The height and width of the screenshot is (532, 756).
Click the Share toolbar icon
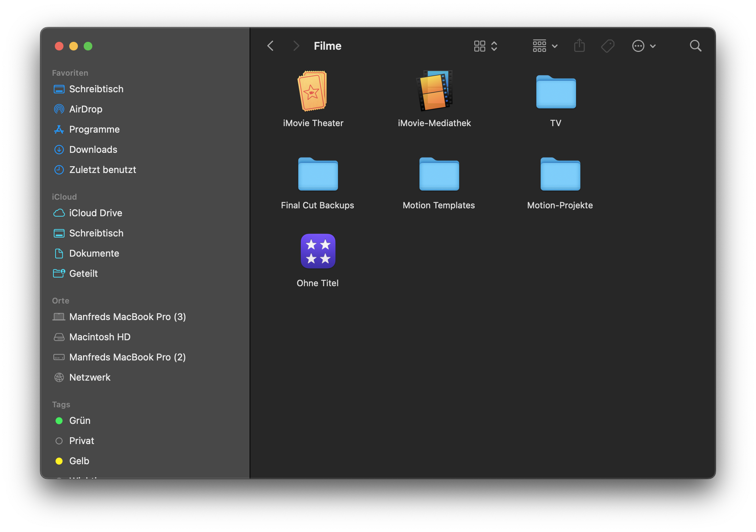(x=579, y=46)
